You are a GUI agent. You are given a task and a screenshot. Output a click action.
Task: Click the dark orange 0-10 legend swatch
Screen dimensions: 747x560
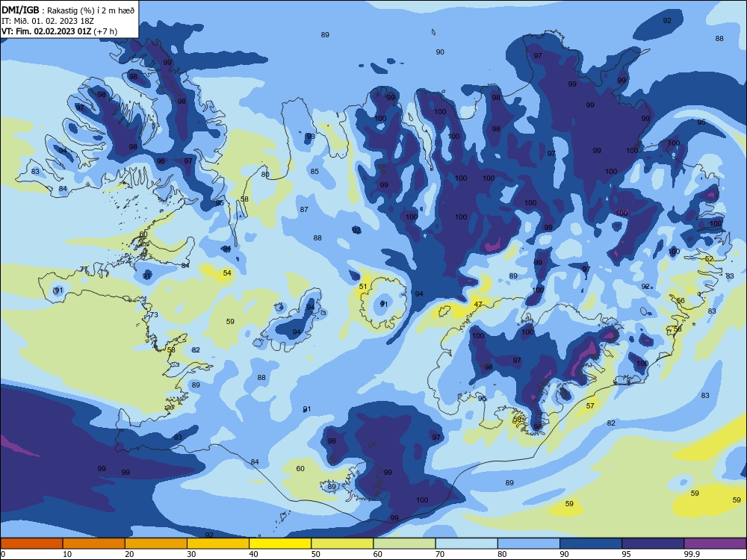[31, 544]
